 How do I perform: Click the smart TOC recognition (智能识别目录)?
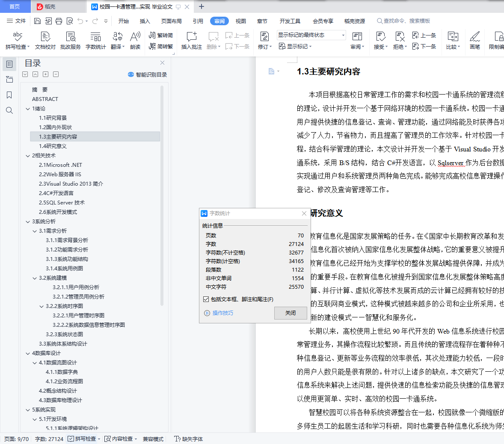[148, 74]
